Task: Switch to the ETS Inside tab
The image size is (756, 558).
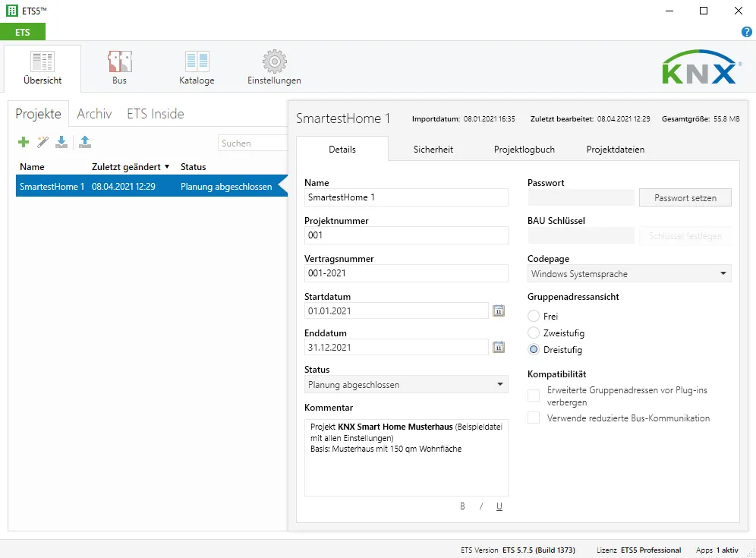Action: click(x=156, y=114)
